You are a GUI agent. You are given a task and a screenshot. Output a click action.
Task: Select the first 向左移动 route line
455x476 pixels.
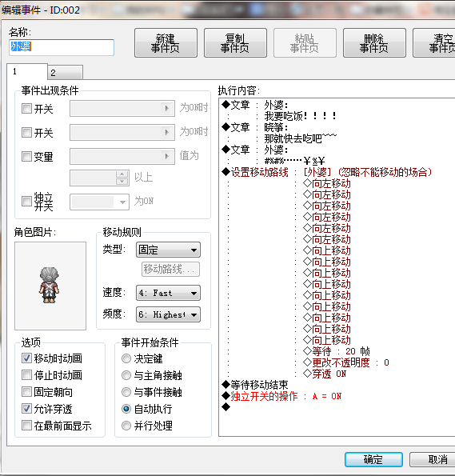tap(327, 183)
